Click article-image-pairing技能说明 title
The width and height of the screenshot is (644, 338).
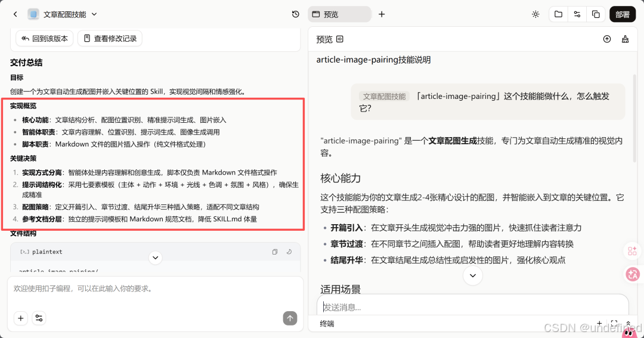tap(373, 60)
